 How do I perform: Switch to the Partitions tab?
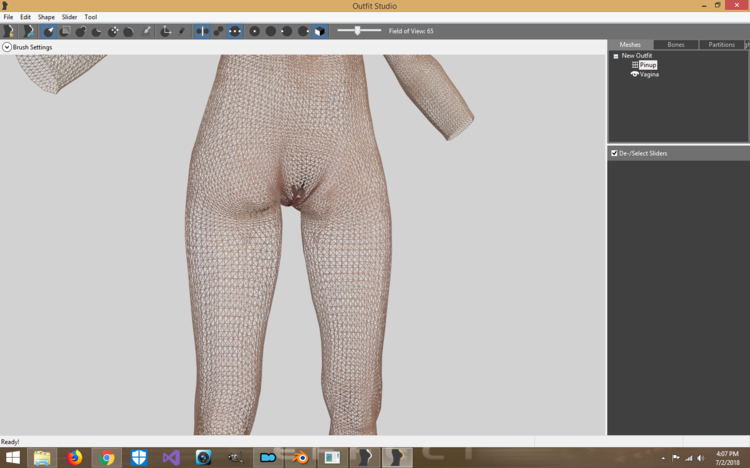(x=721, y=45)
